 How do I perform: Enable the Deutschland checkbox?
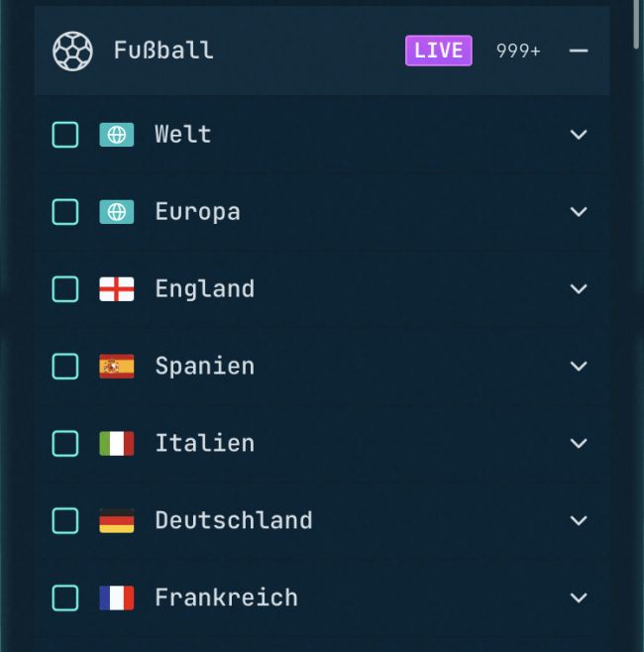[x=65, y=521]
